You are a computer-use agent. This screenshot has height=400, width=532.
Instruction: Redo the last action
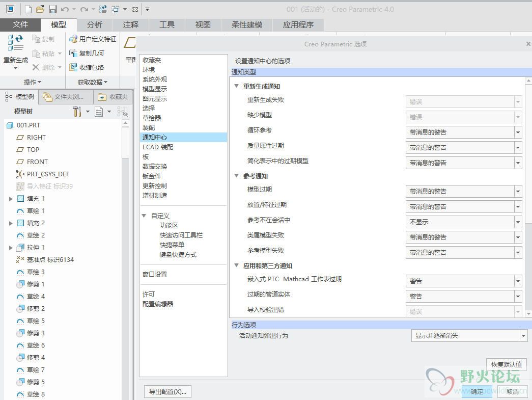pos(84,10)
